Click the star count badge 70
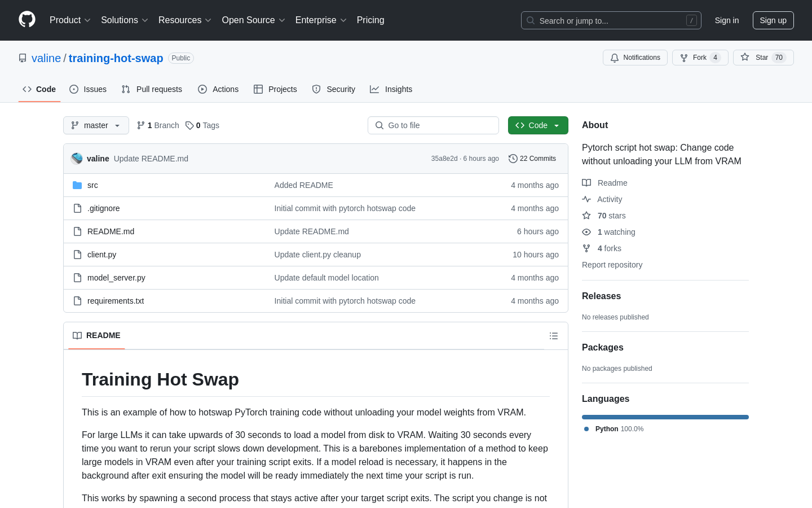The width and height of the screenshot is (812, 508). [x=779, y=58]
